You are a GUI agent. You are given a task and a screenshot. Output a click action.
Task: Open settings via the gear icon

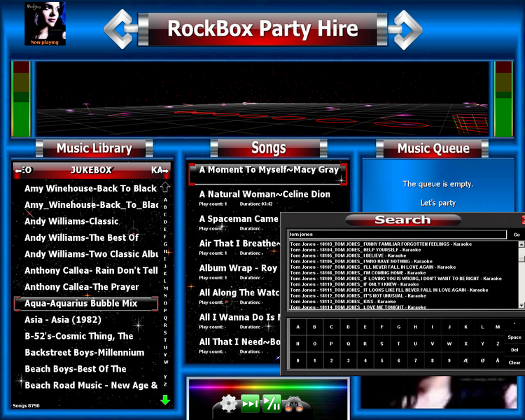tap(229, 403)
